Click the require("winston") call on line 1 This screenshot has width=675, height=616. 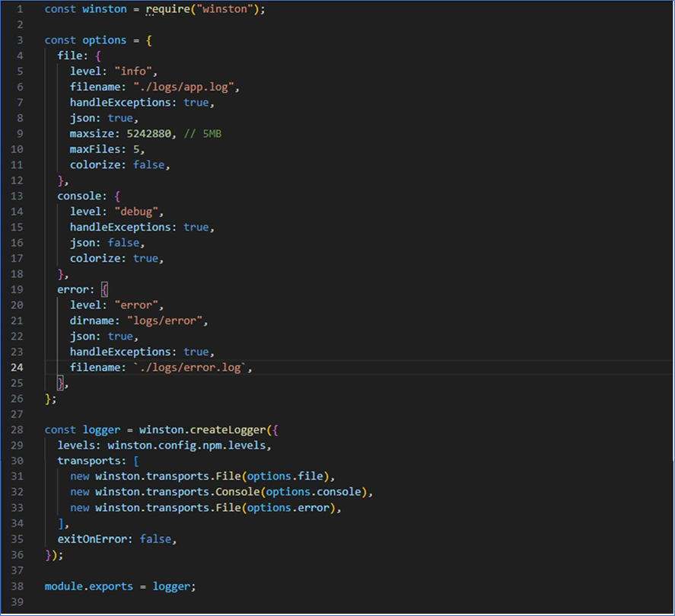202,9
